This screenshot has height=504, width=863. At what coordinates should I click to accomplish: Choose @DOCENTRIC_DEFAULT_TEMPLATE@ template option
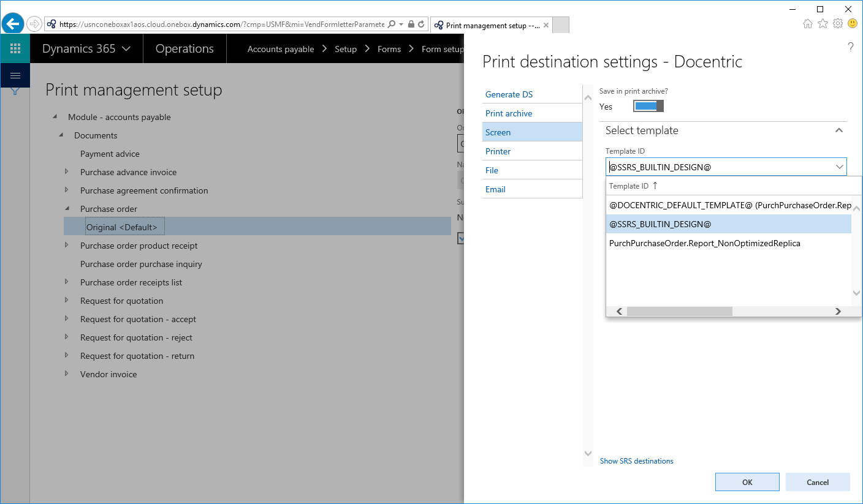(729, 205)
